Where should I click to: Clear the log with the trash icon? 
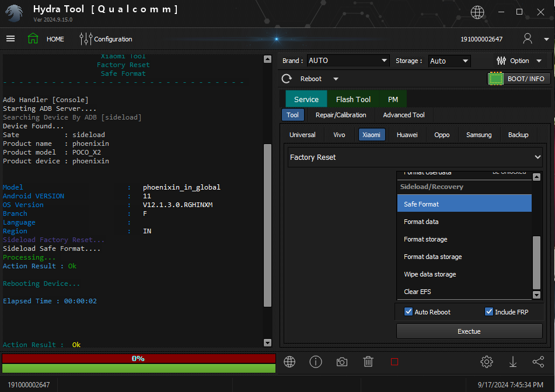[x=368, y=362]
